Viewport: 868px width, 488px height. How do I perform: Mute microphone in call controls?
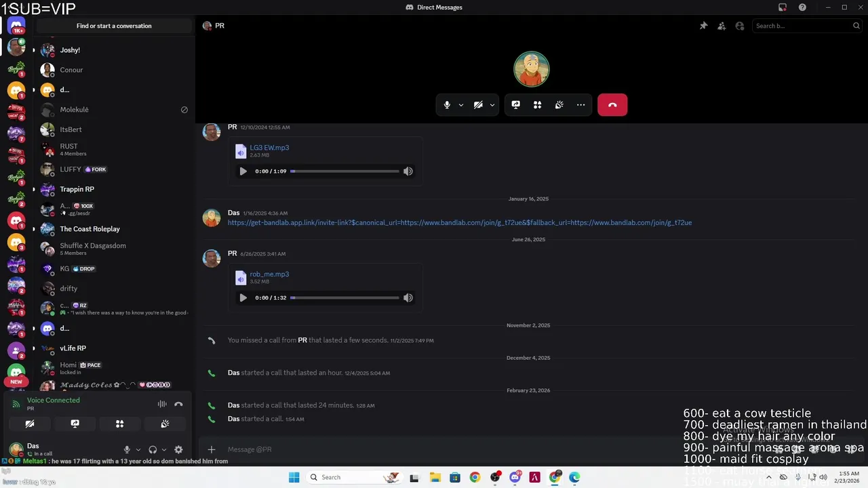point(447,105)
